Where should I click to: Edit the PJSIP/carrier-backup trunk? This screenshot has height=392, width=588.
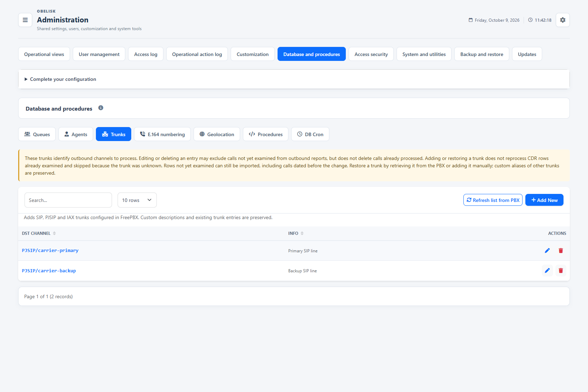tap(547, 271)
